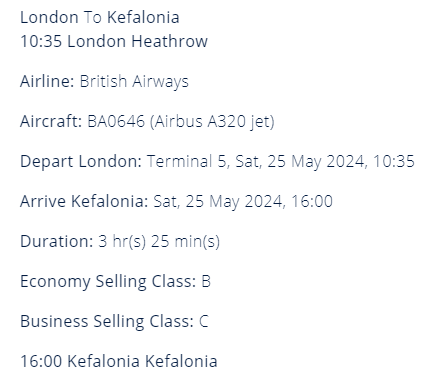
Task: Click the Airline label
Action: (47, 81)
